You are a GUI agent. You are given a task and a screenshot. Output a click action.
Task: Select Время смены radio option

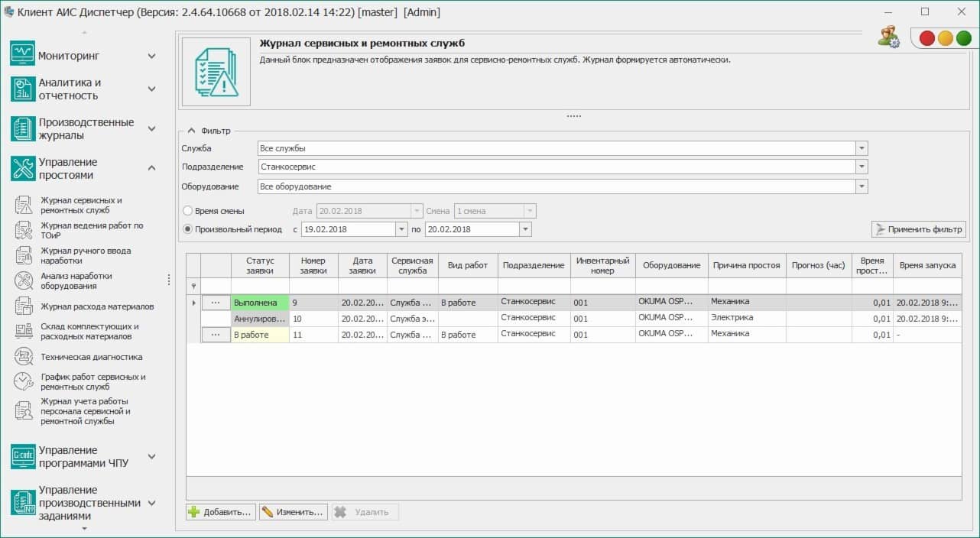coord(187,211)
